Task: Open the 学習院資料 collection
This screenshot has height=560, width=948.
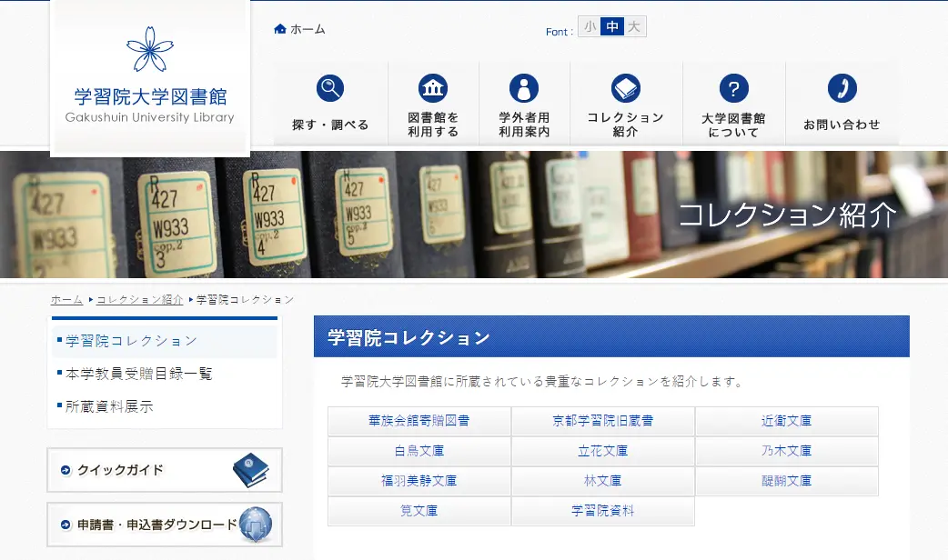Action: click(603, 511)
